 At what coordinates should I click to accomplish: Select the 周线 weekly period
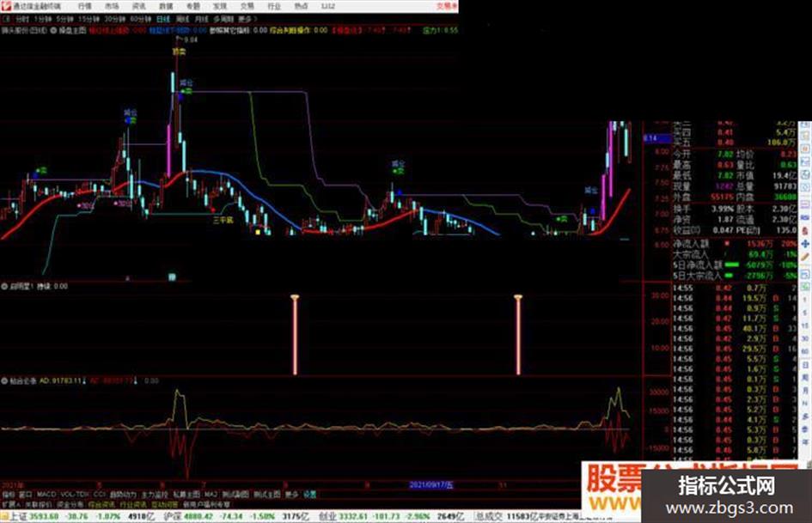tap(182, 19)
